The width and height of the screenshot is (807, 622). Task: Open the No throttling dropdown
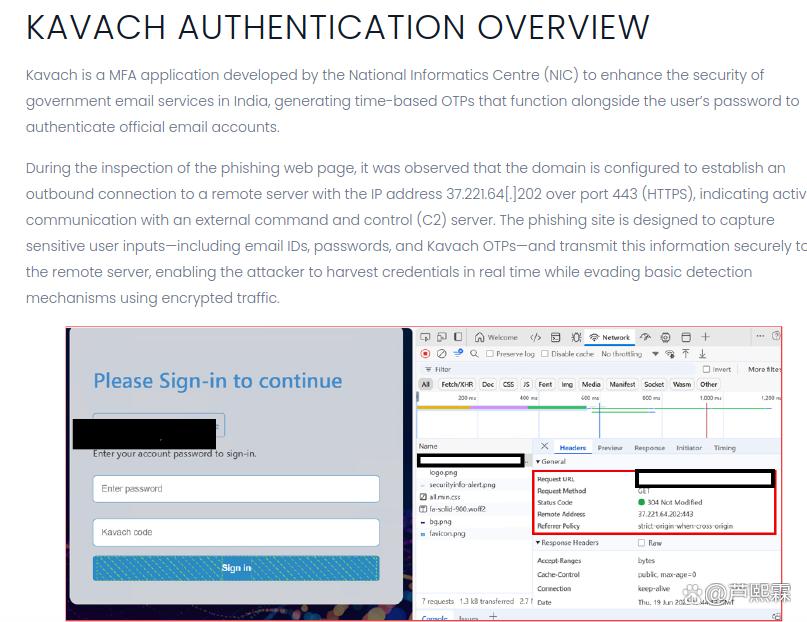click(630, 354)
